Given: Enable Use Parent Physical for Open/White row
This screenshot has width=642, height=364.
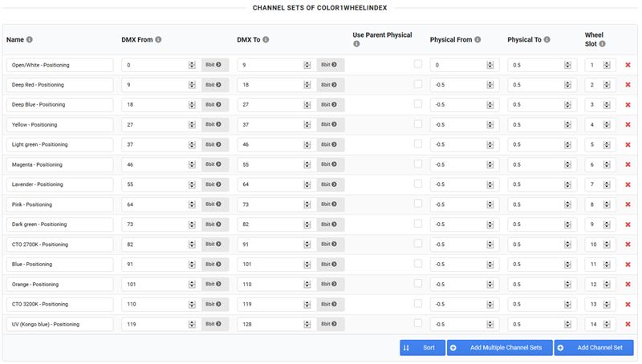Looking at the screenshot, I should 417,64.
